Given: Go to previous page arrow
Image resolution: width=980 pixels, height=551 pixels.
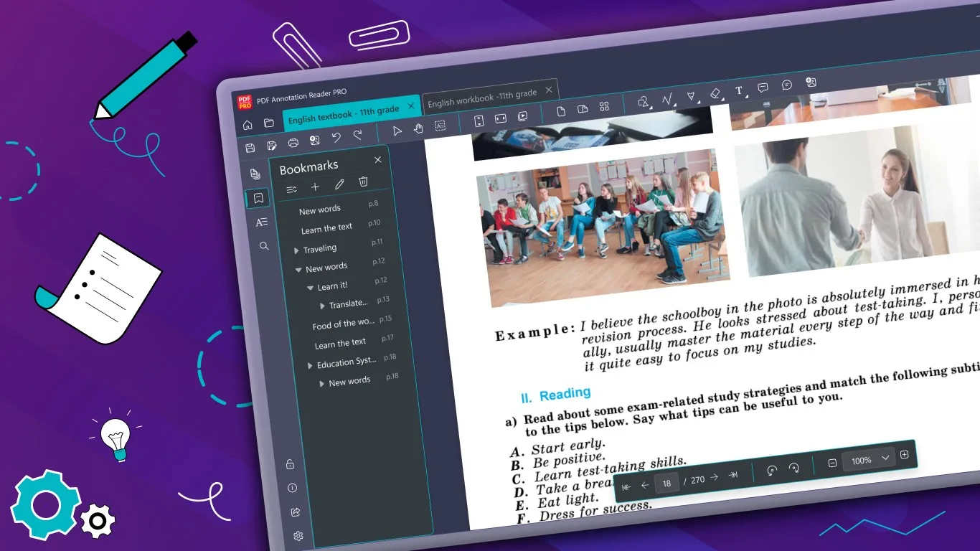Looking at the screenshot, I should coord(644,486).
